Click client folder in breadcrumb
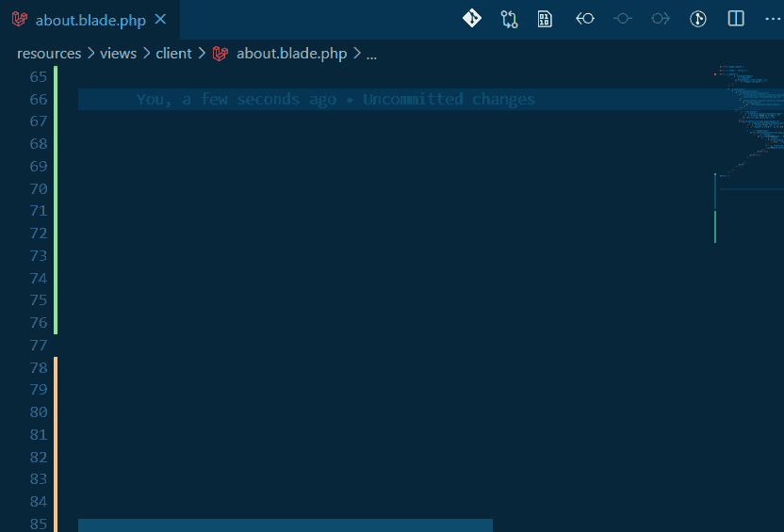Image resolution: width=784 pixels, height=532 pixels. tap(173, 54)
